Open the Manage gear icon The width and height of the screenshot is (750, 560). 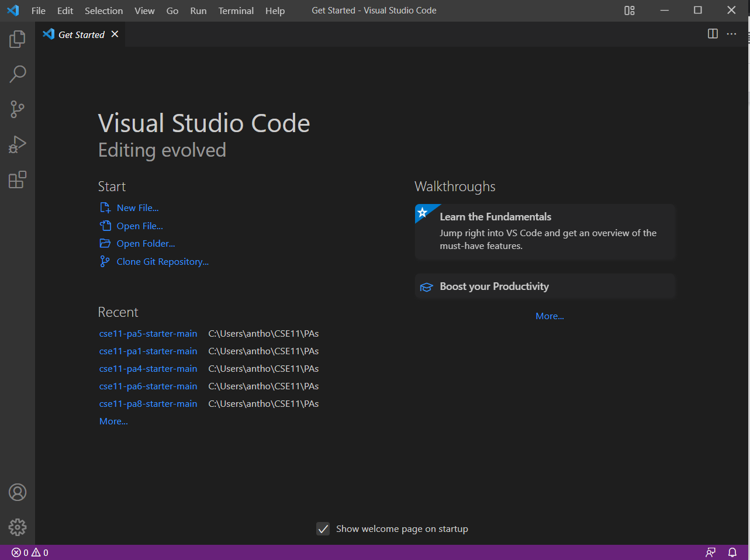(x=18, y=527)
